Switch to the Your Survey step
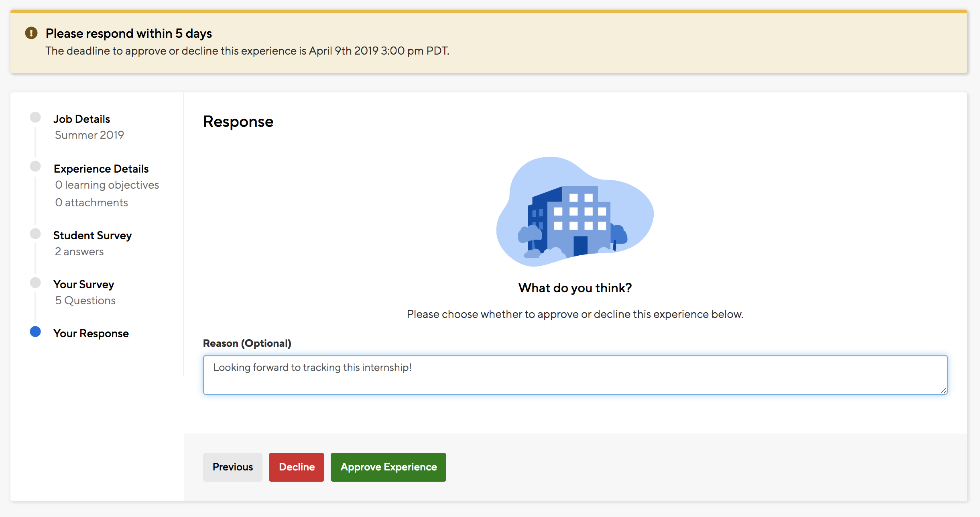Viewport: 980px width, 517px height. tap(83, 284)
